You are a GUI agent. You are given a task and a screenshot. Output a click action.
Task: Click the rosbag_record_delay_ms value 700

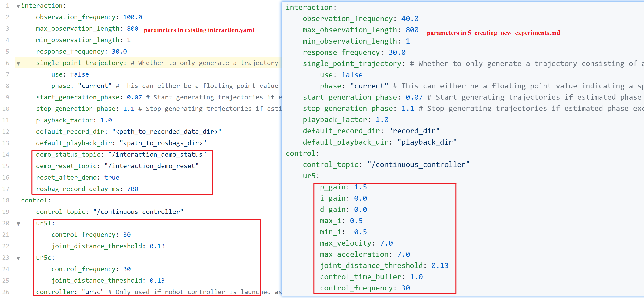(x=132, y=189)
